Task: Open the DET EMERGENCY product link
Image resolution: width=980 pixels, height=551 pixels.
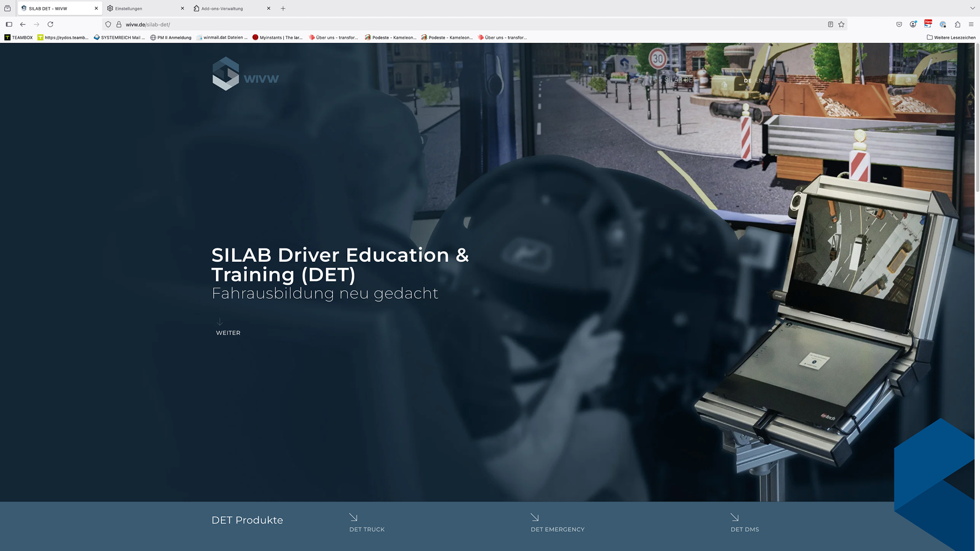Action: coord(558,529)
